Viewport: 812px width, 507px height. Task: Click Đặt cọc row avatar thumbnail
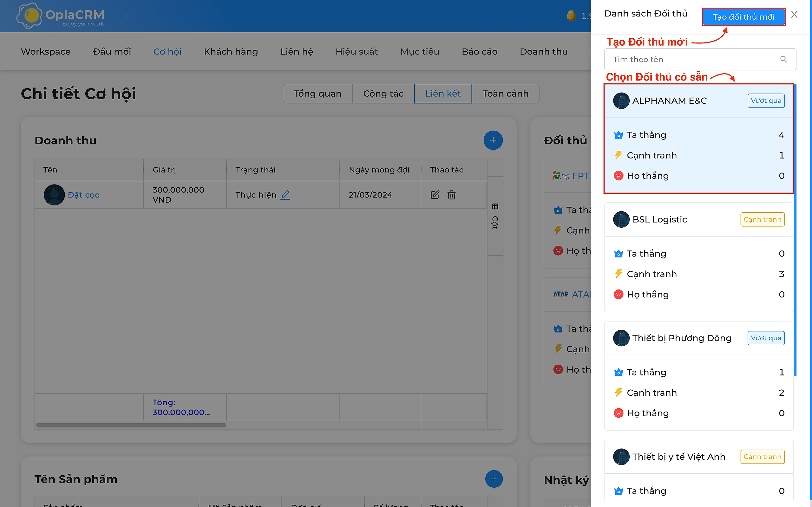coord(54,195)
